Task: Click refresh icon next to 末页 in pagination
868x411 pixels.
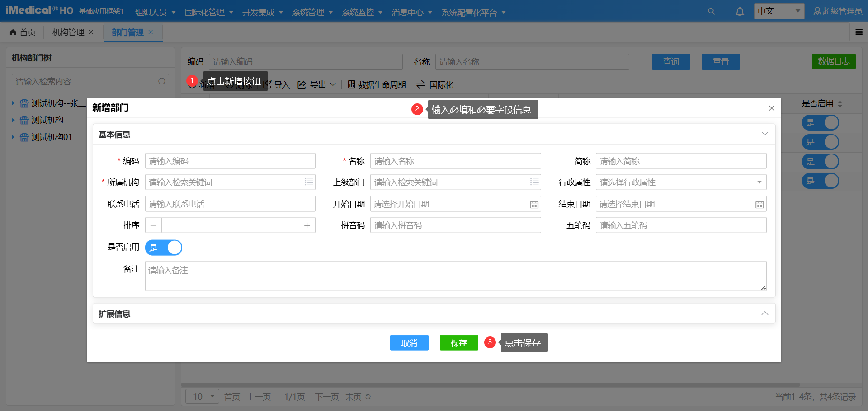Action: tap(368, 397)
